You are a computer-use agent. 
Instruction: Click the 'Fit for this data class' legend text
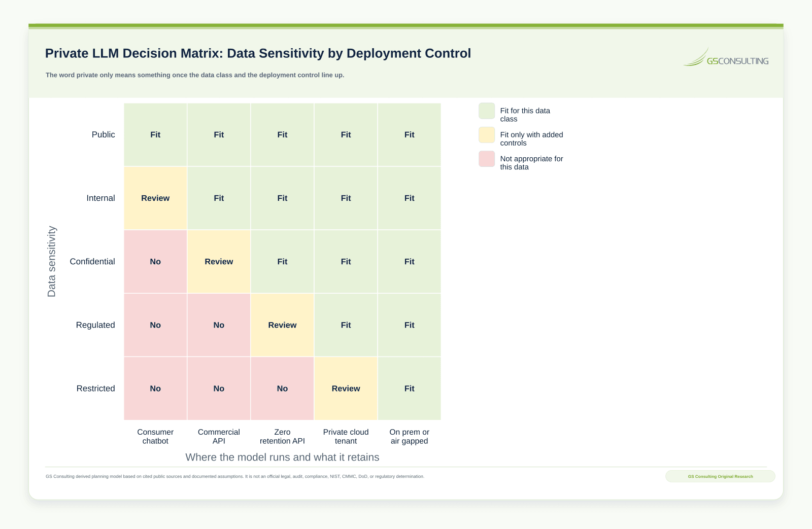(525, 115)
